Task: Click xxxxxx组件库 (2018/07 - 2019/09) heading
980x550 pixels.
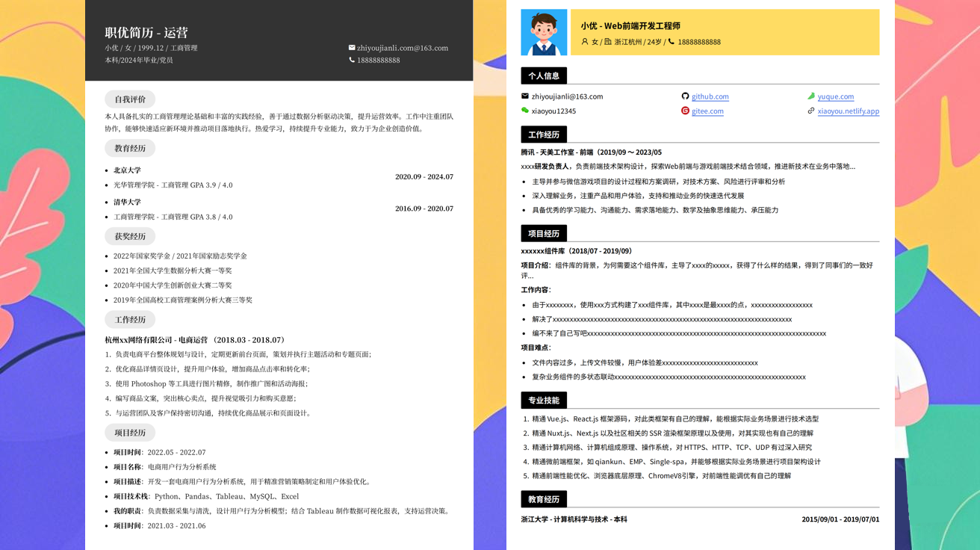Action: click(x=577, y=251)
